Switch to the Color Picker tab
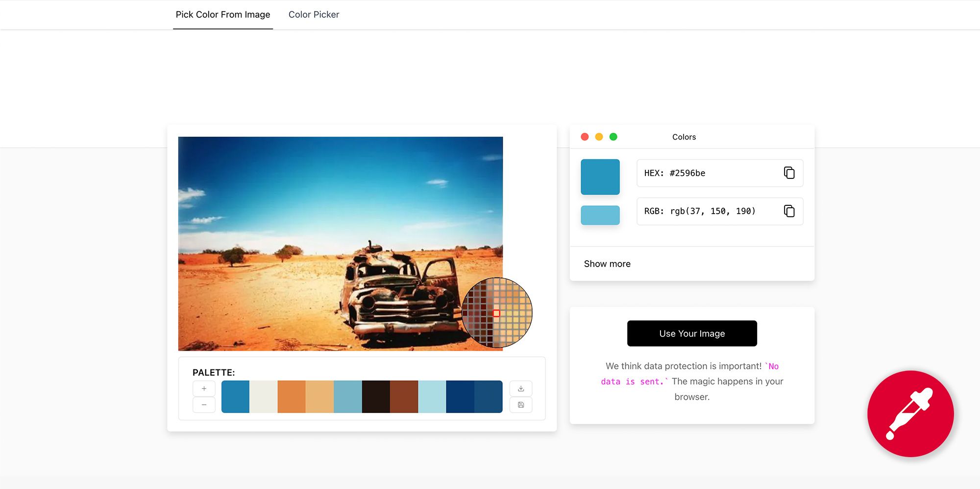 [314, 14]
